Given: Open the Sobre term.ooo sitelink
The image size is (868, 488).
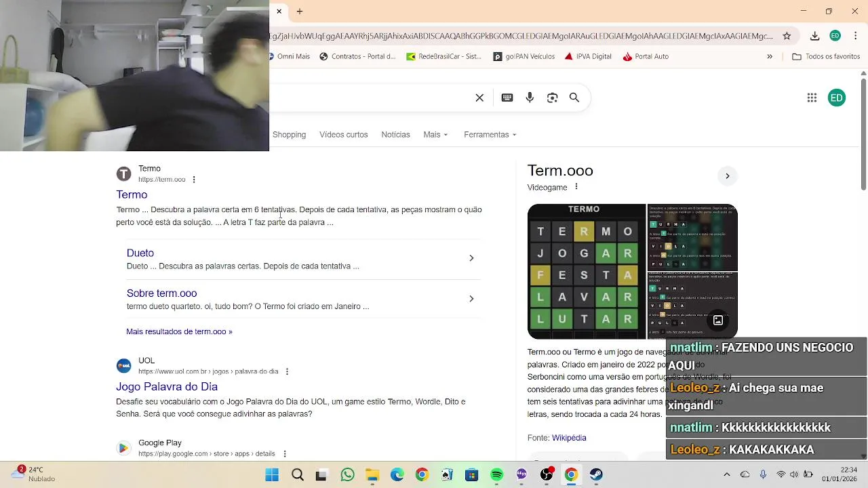Looking at the screenshot, I should click(x=161, y=293).
